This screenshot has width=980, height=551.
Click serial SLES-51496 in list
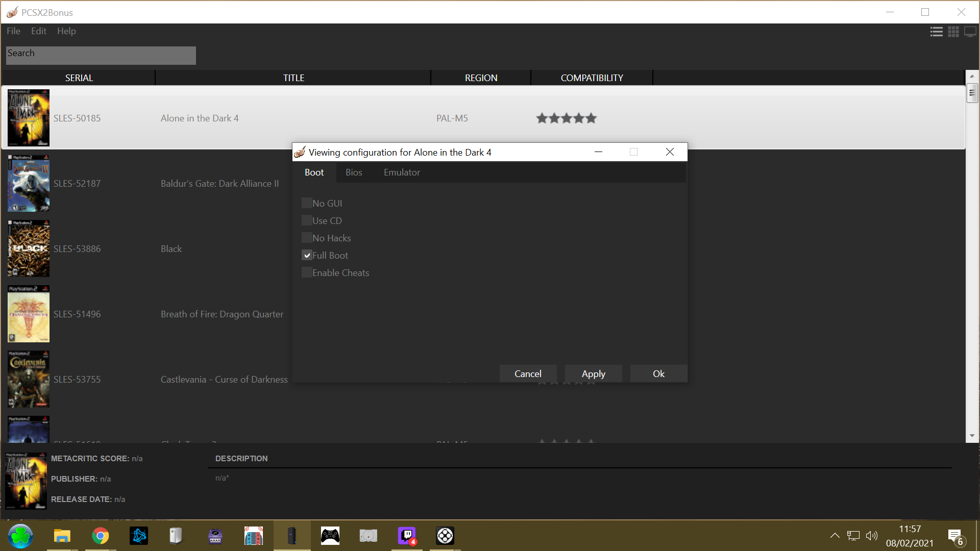77,314
